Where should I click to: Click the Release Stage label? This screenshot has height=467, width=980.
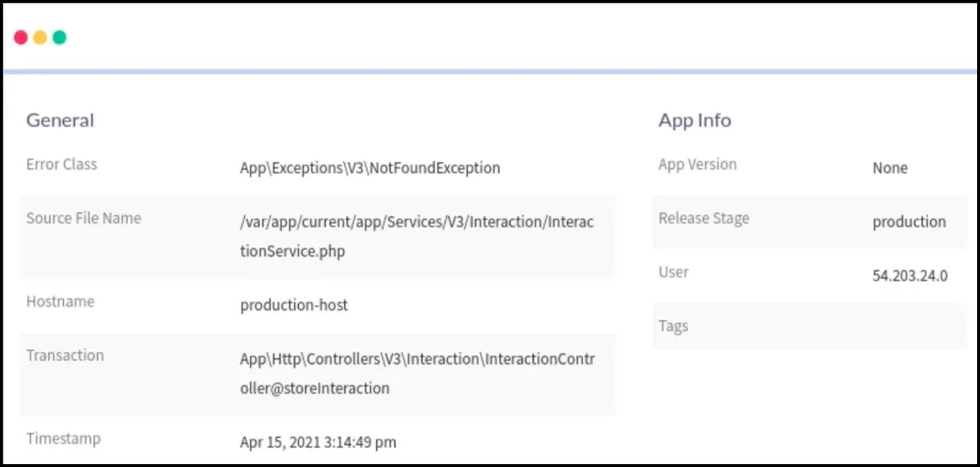pyautogui.click(x=704, y=218)
